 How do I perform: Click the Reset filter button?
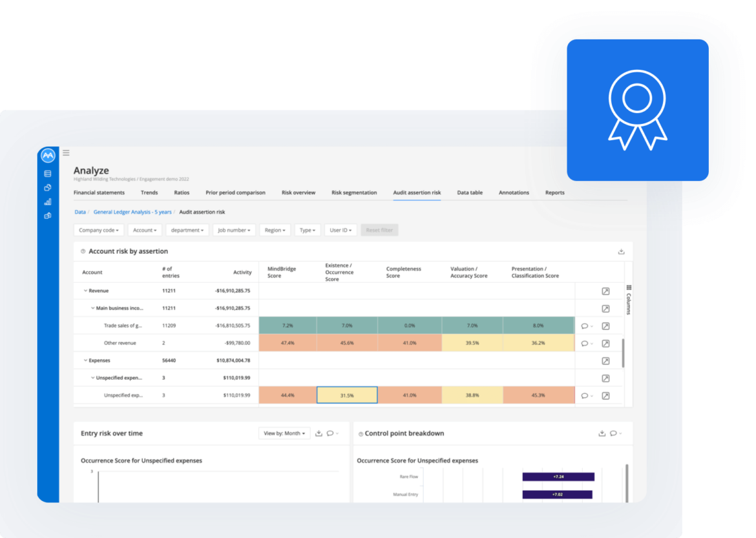(379, 229)
